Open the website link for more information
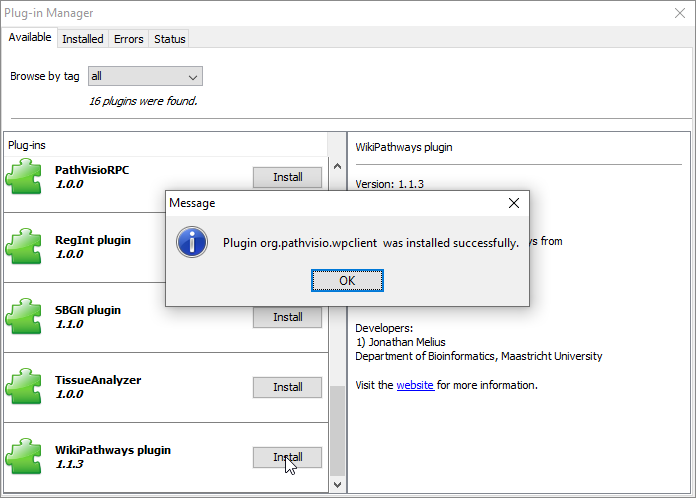 click(x=415, y=385)
